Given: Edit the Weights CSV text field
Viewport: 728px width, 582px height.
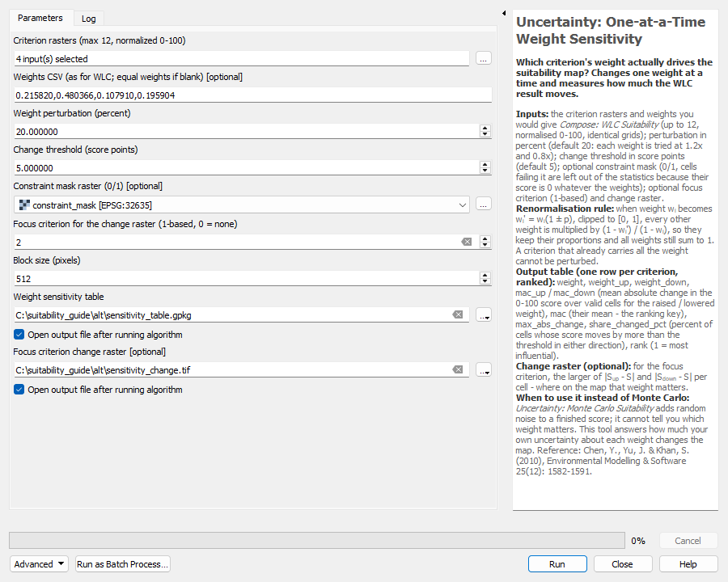Looking at the screenshot, I should (252, 95).
